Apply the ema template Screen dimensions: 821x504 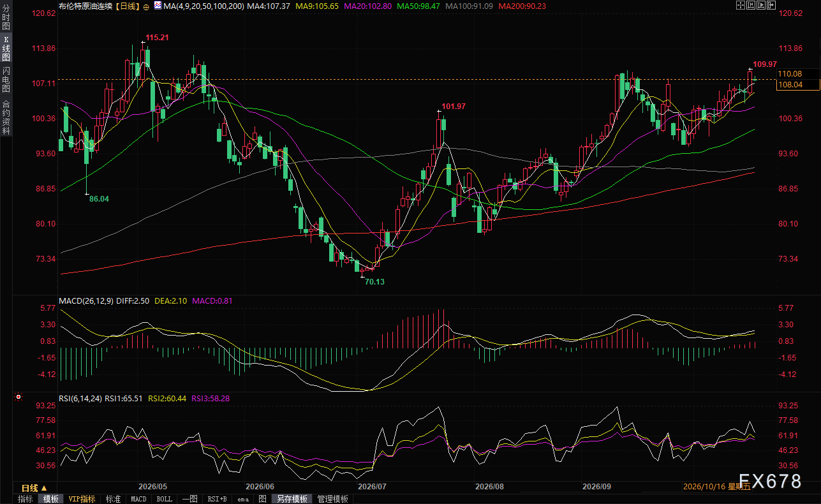point(243,499)
